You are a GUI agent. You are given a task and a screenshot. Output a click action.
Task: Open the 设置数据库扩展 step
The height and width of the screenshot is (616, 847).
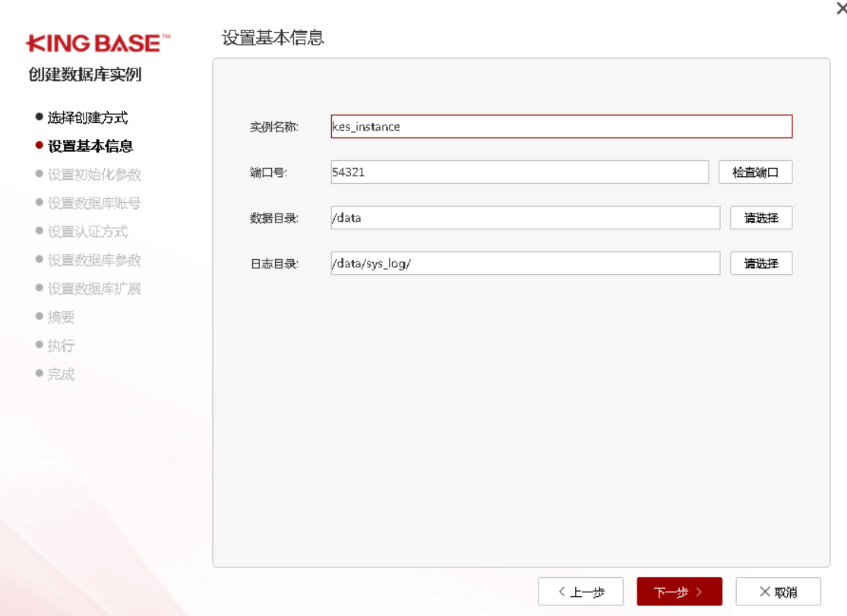(94, 289)
